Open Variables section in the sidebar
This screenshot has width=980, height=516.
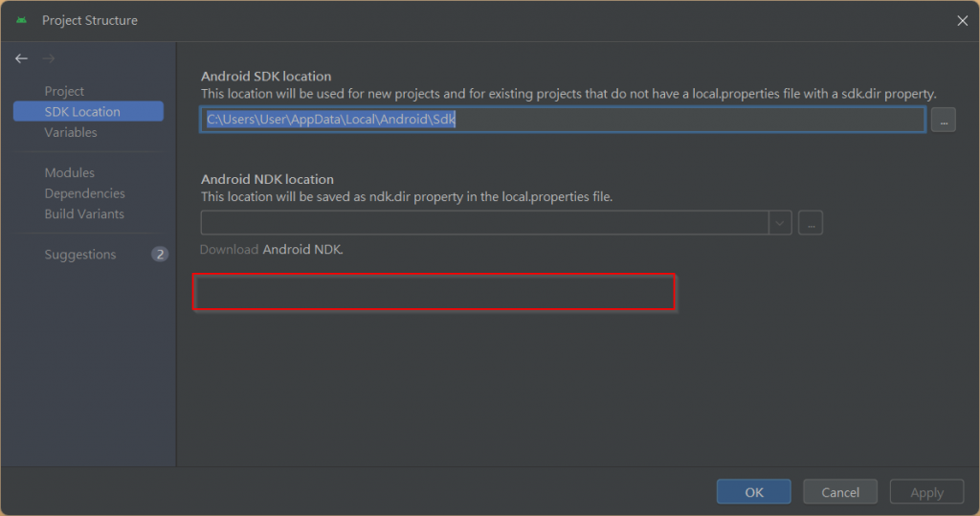(71, 133)
